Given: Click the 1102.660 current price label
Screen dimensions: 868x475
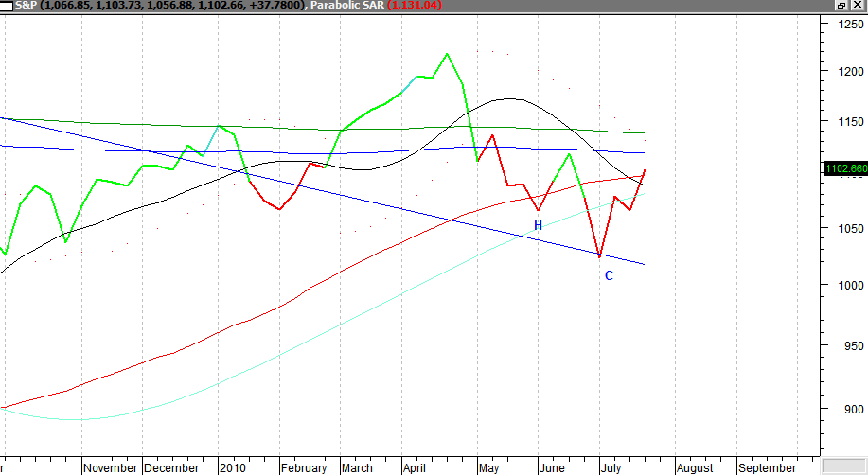Looking at the screenshot, I should pyautogui.click(x=846, y=168).
